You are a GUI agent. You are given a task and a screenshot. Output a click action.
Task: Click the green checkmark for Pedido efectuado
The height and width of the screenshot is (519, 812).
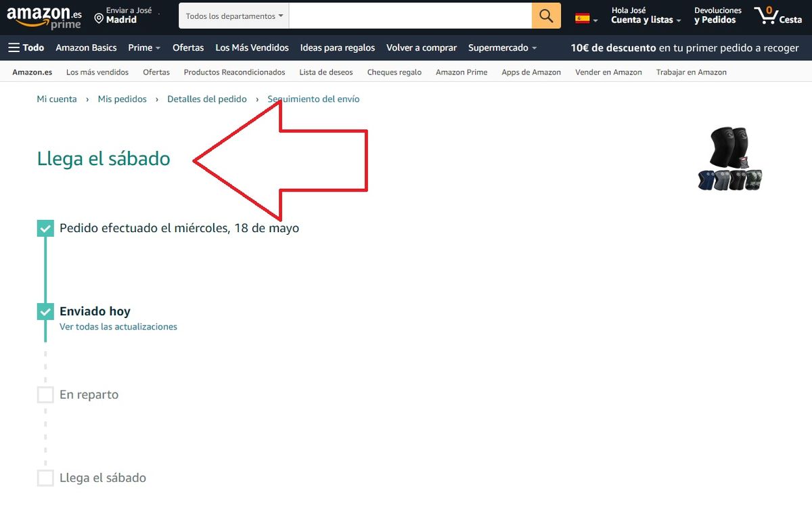coord(45,228)
